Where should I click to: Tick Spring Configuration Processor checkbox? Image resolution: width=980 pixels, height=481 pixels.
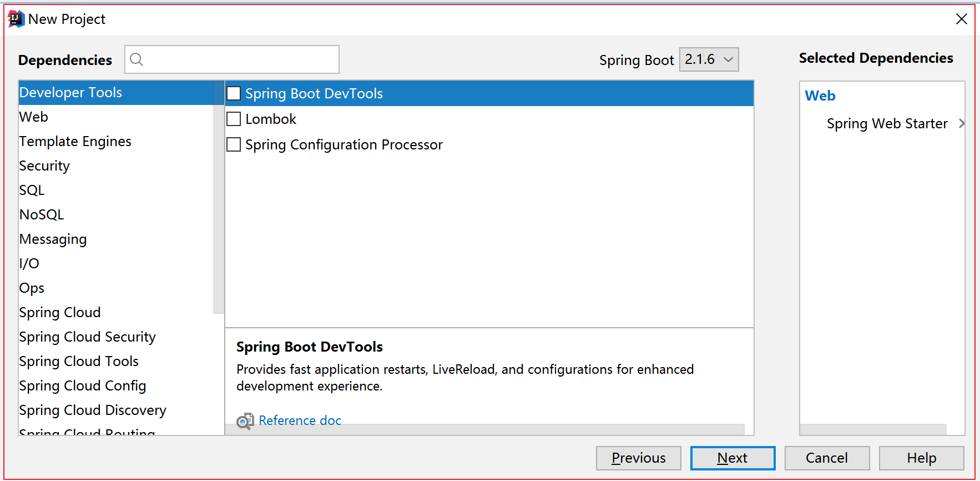point(234,144)
